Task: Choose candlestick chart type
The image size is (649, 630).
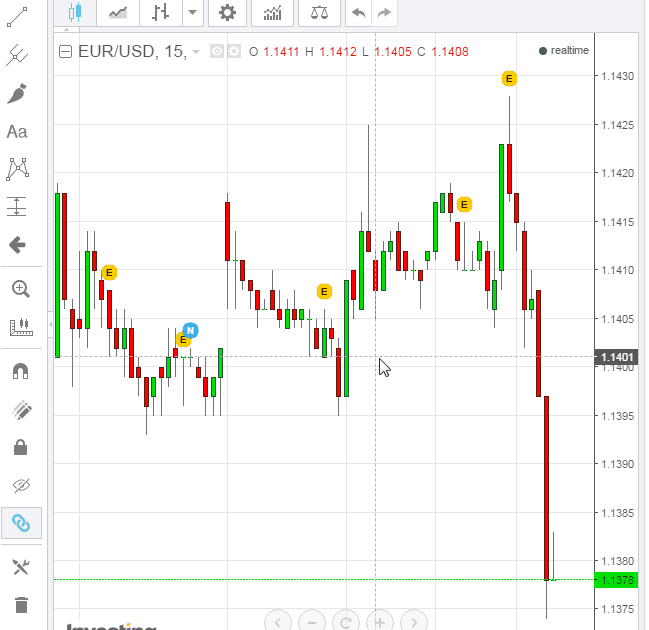Action: (75, 13)
